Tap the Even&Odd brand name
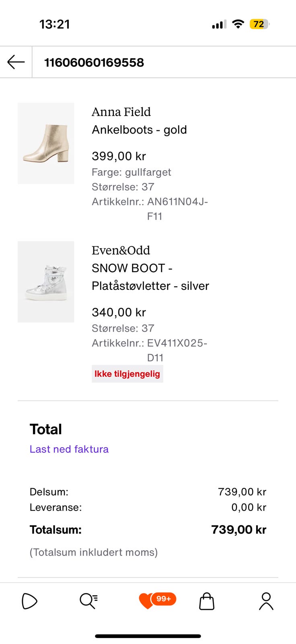This screenshot has height=644, width=296. [x=121, y=250]
